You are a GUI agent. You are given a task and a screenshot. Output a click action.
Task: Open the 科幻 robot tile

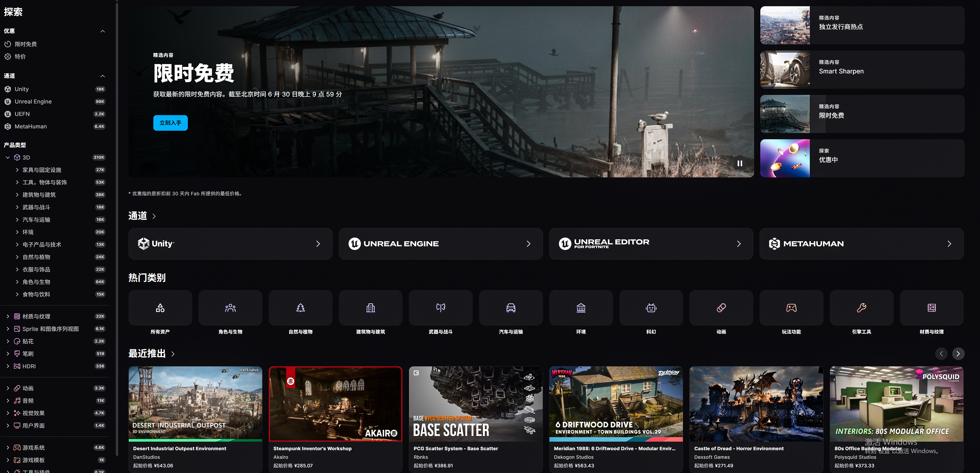(651, 308)
